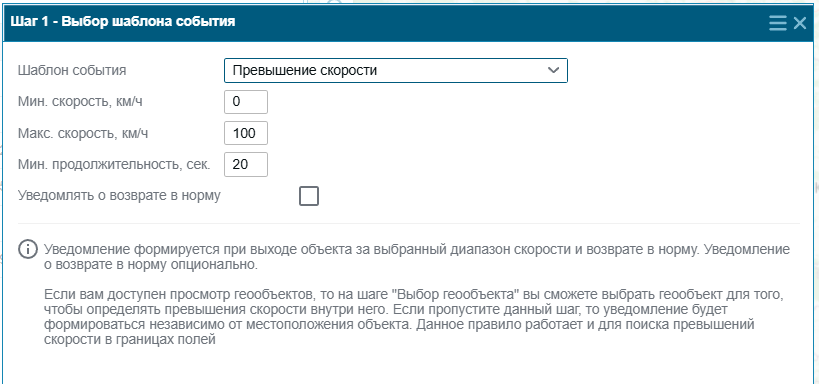Focus the Мин. скорость field showing 0
Viewport: 819px width, 384px height.
coord(246,102)
